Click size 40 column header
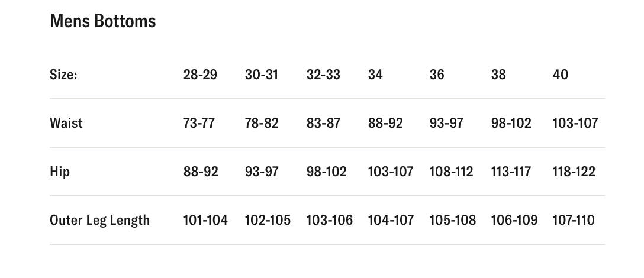The width and height of the screenshot is (644, 278). pyautogui.click(x=560, y=75)
